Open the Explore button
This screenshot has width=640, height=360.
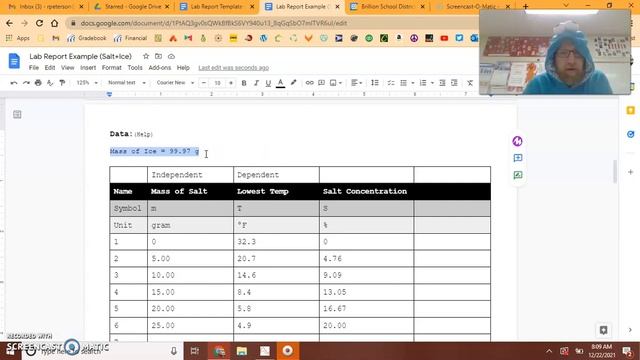pos(603,330)
